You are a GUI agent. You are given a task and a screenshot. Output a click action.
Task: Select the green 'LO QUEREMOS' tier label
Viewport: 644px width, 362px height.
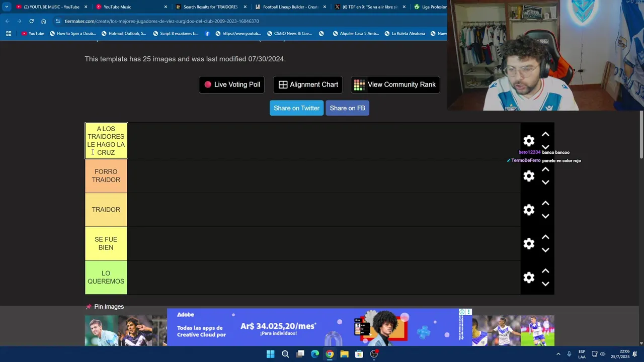(x=106, y=278)
